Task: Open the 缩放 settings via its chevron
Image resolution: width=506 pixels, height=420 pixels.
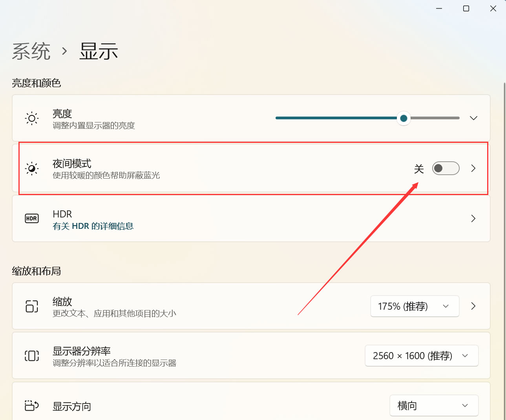Action: (473, 306)
